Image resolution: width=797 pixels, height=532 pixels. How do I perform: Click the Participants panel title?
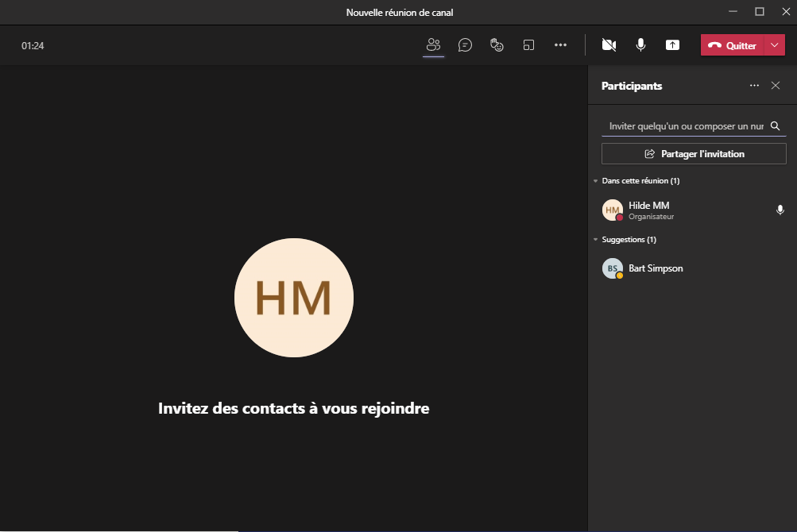pos(632,86)
